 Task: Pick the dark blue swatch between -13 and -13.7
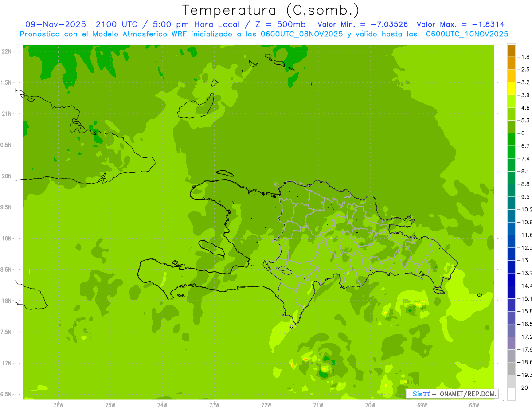[511, 266]
